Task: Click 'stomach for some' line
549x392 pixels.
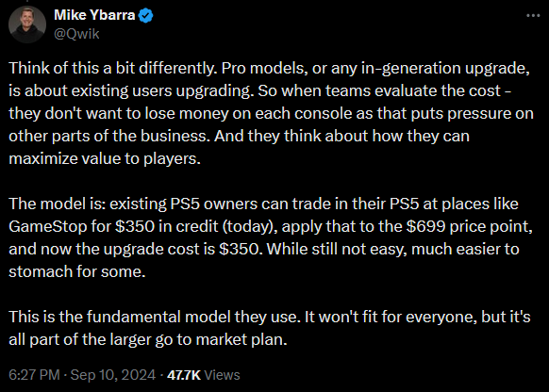Action: pyautogui.click(x=77, y=271)
